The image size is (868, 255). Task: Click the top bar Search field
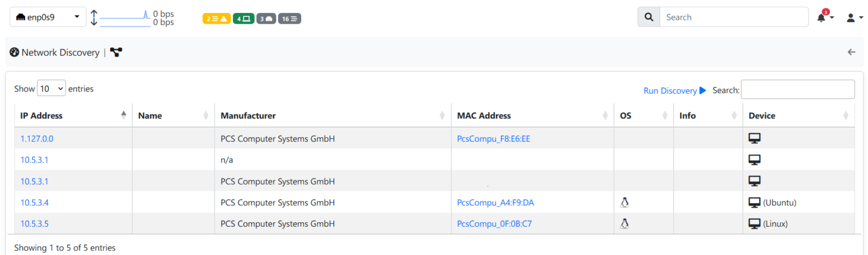pos(734,17)
